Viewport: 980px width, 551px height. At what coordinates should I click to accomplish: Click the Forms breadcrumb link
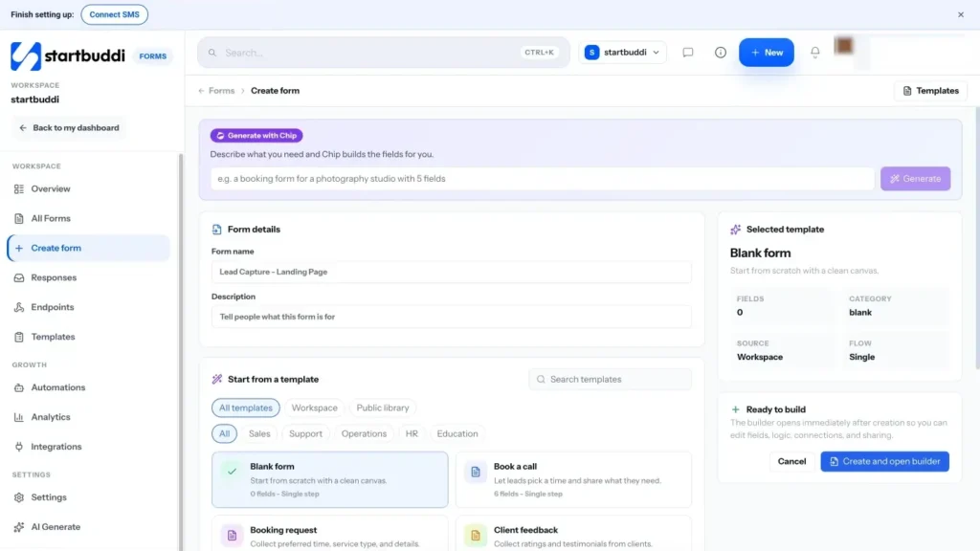coord(221,91)
